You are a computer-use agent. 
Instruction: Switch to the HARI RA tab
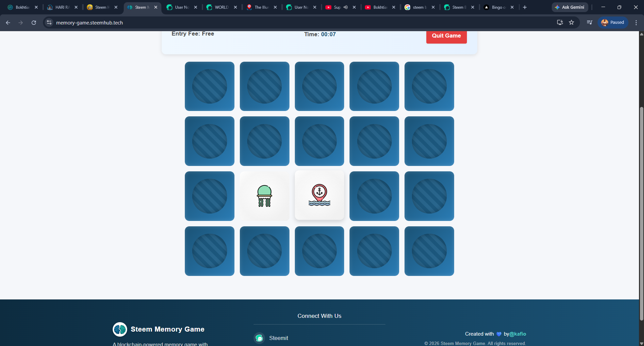[x=62, y=7]
